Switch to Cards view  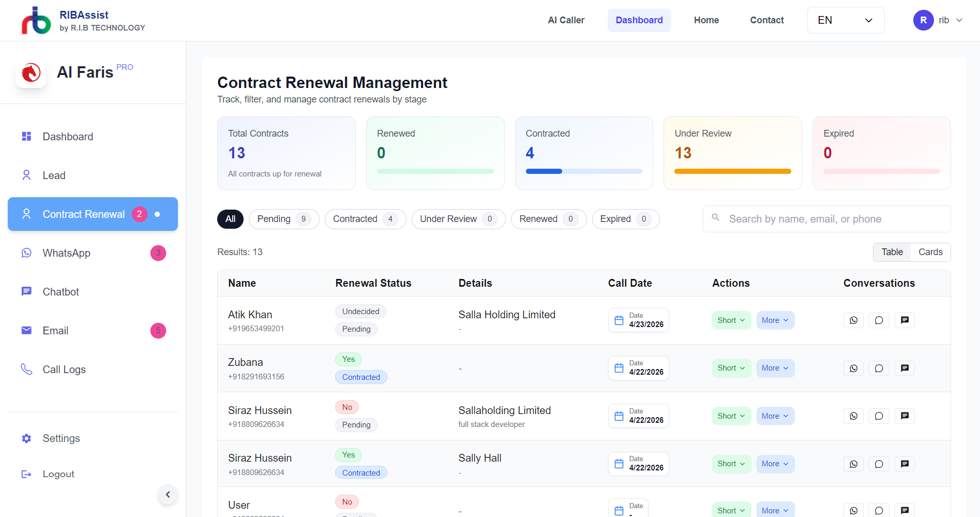(930, 252)
